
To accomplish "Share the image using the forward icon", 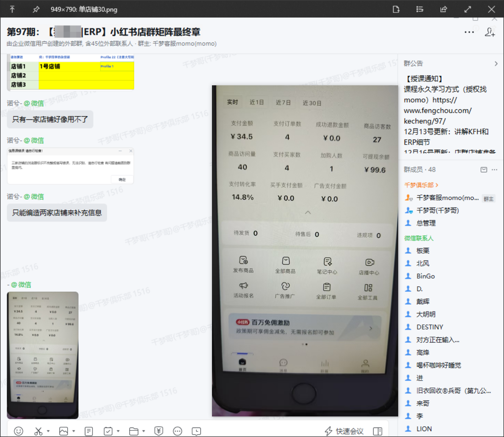I will coord(443,9).
